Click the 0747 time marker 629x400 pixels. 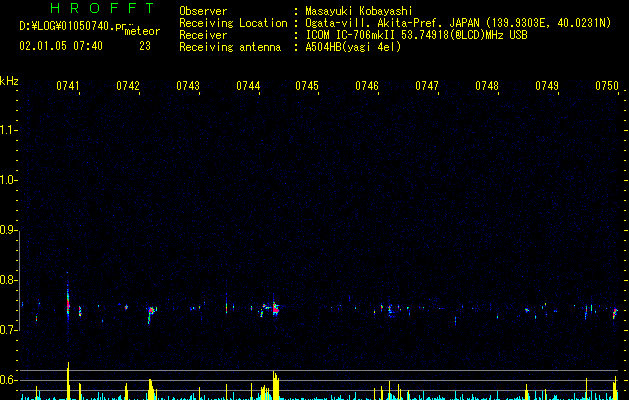(x=427, y=86)
